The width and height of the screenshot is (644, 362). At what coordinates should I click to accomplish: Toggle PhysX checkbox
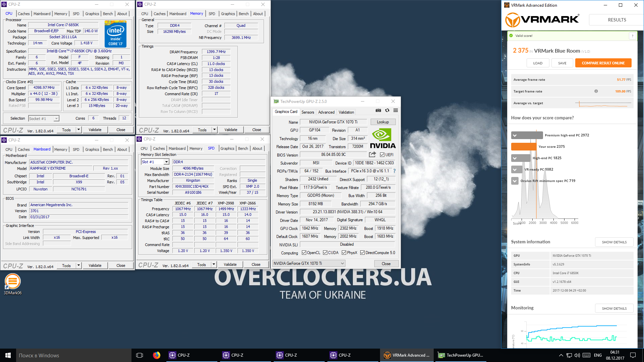(344, 253)
